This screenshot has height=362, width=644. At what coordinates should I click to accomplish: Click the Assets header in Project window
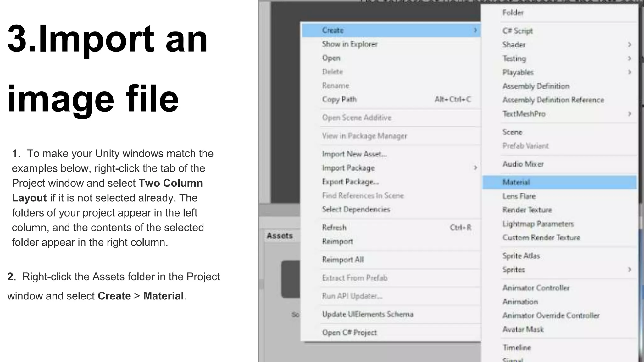280,236
